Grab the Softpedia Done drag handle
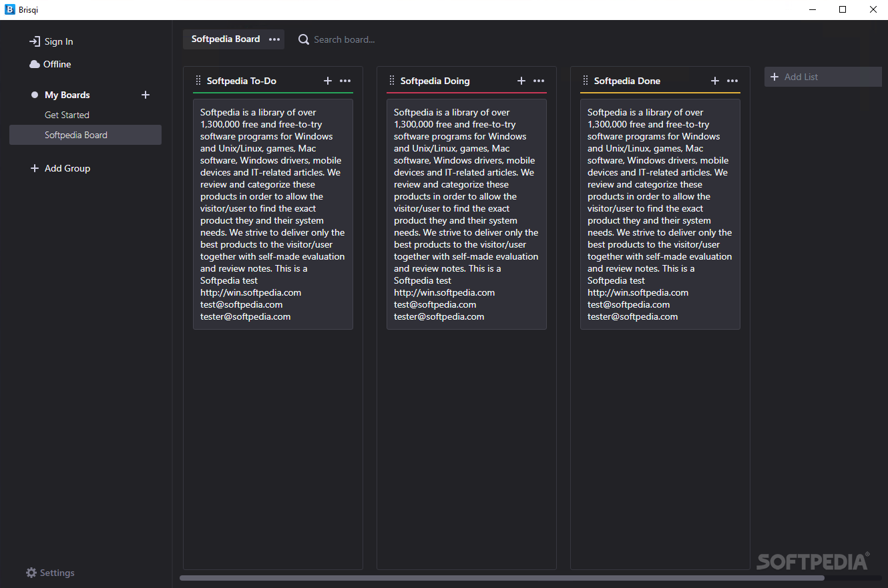Viewport: 888px width, 588px height. coord(585,81)
